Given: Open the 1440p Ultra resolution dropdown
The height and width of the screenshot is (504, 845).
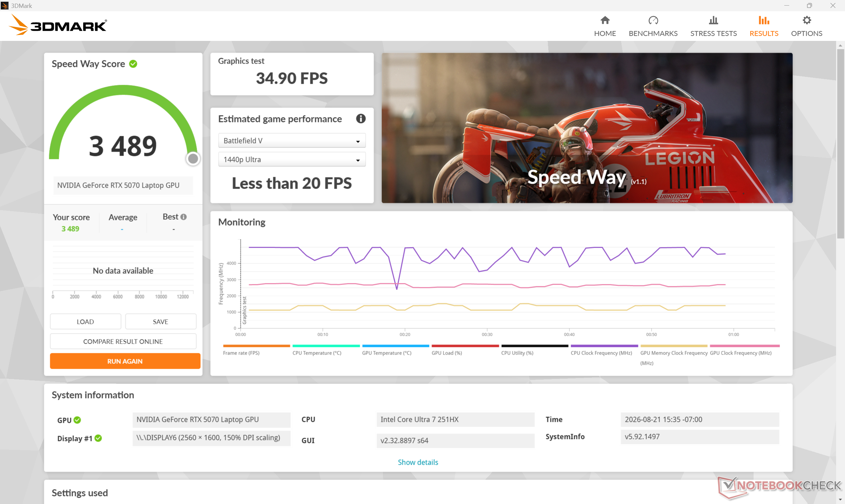Looking at the screenshot, I should pos(292,159).
